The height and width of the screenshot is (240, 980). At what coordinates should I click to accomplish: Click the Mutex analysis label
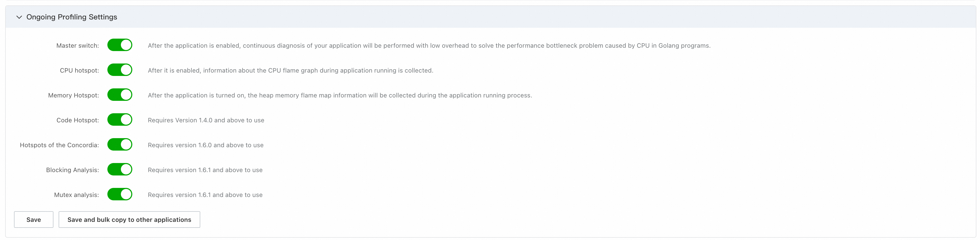[x=76, y=195]
